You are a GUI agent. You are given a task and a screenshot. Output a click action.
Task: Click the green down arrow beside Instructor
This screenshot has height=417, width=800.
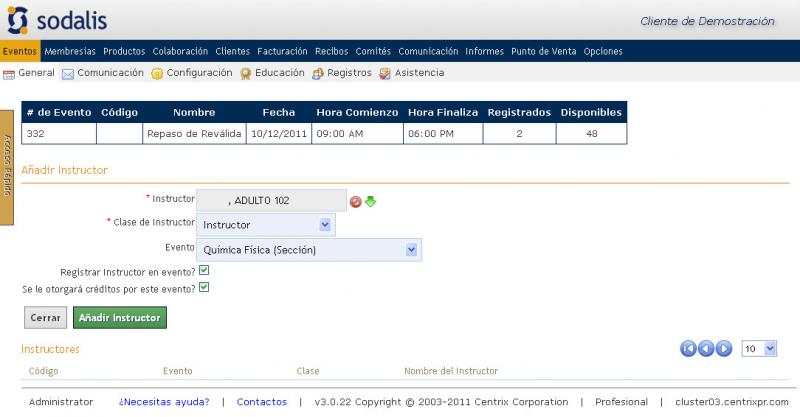pos(370,202)
